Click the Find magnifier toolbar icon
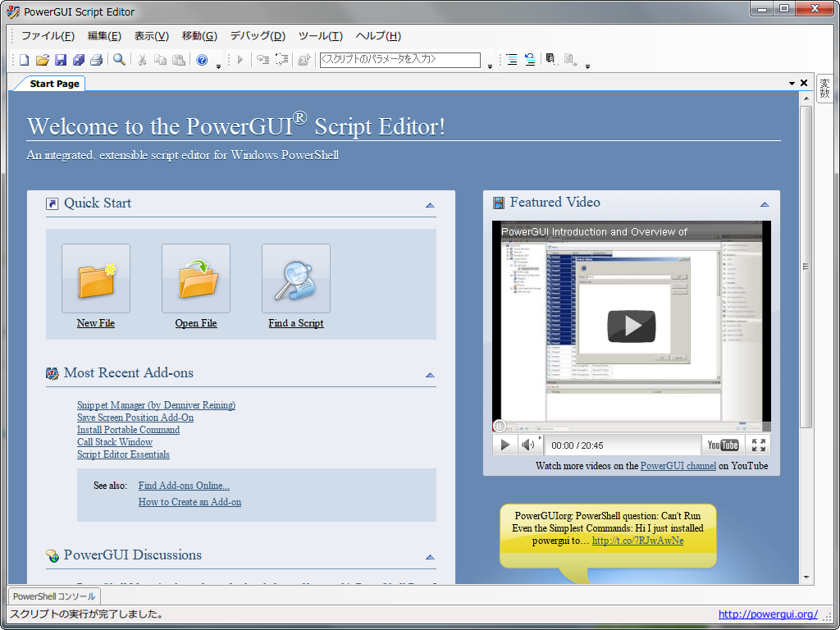The image size is (840, 630). pyautogui.click(x=120, y=59)
